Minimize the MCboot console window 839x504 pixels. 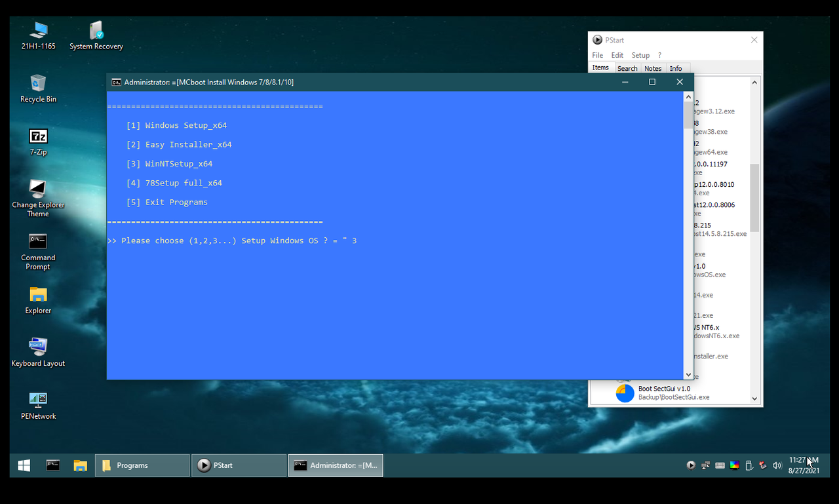[625, 82]
